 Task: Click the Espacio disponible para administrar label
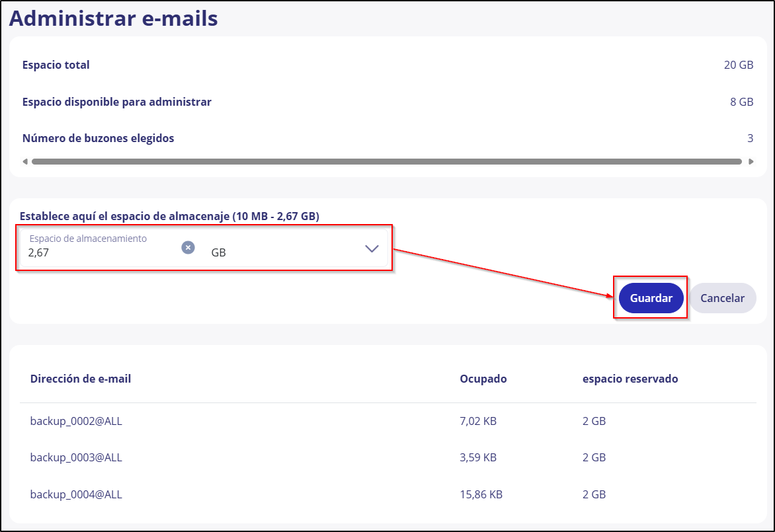[117, 102]
